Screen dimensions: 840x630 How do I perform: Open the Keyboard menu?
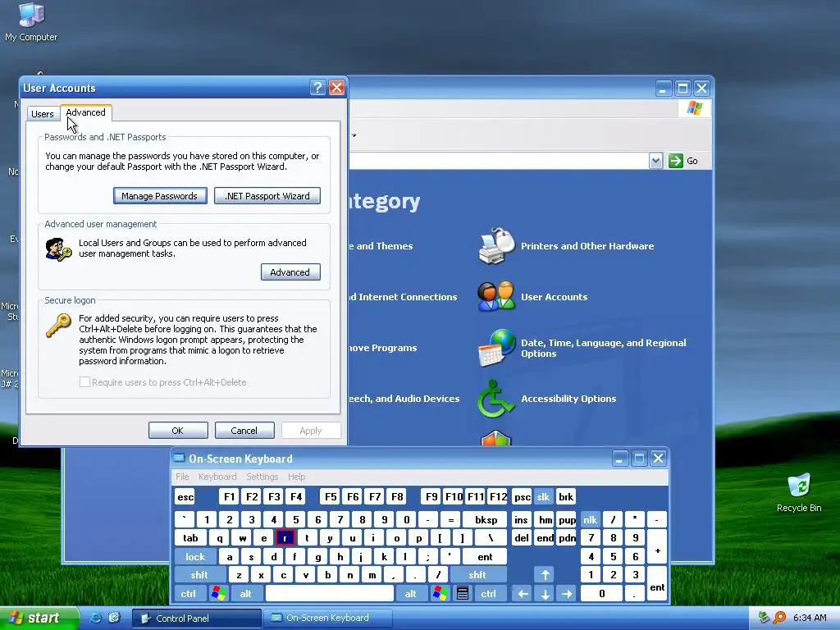(217, 477)
